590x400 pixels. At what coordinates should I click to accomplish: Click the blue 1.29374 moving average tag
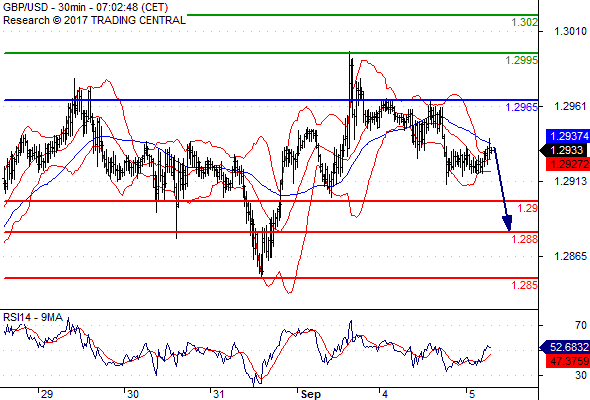pyautogui.click(x=568, y=136)
